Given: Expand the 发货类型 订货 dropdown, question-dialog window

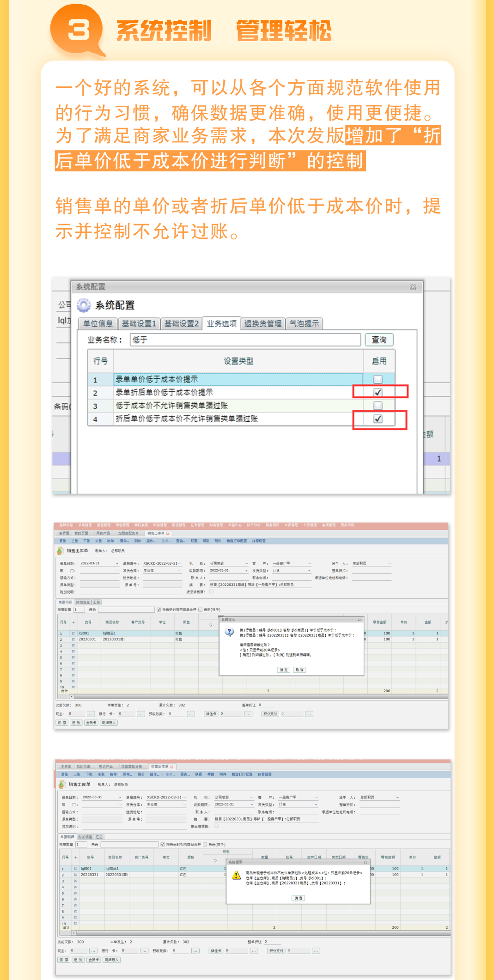Looking at the screenshot, I should 309,571.
